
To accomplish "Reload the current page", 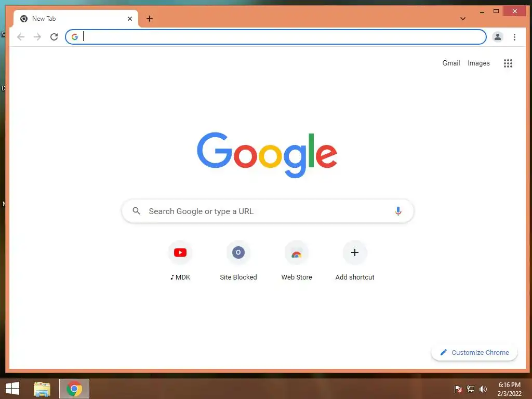I will click(x=54, y=37).
